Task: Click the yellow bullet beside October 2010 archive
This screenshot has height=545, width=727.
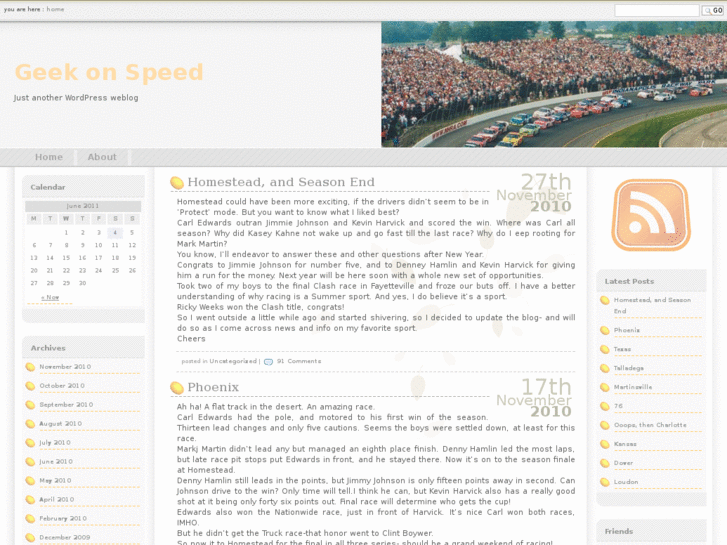Action: (30, 386)
